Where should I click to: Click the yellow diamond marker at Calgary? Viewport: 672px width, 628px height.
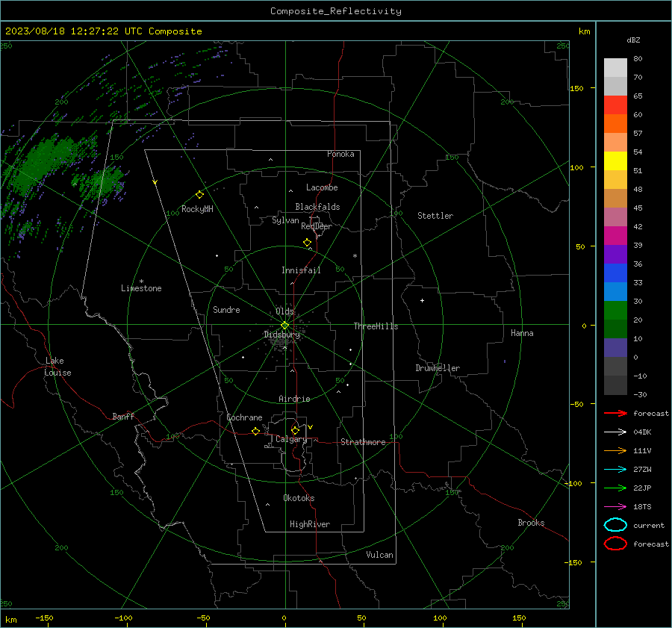pos(295,430)
